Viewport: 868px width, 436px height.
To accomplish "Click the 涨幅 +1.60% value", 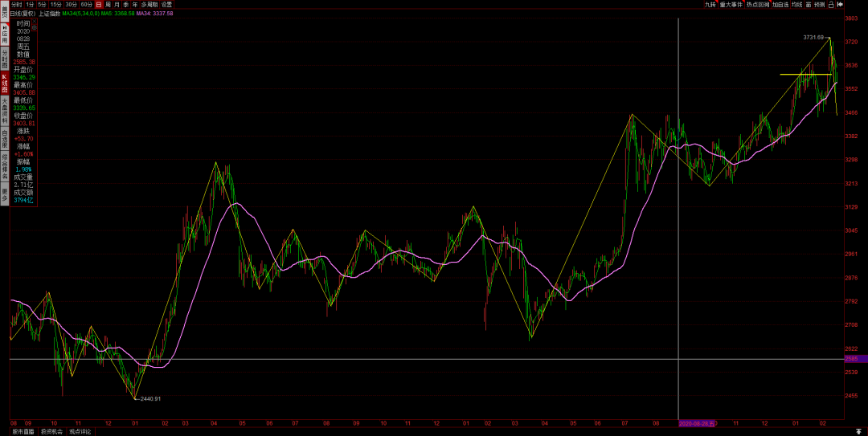I will click(24, 154).
